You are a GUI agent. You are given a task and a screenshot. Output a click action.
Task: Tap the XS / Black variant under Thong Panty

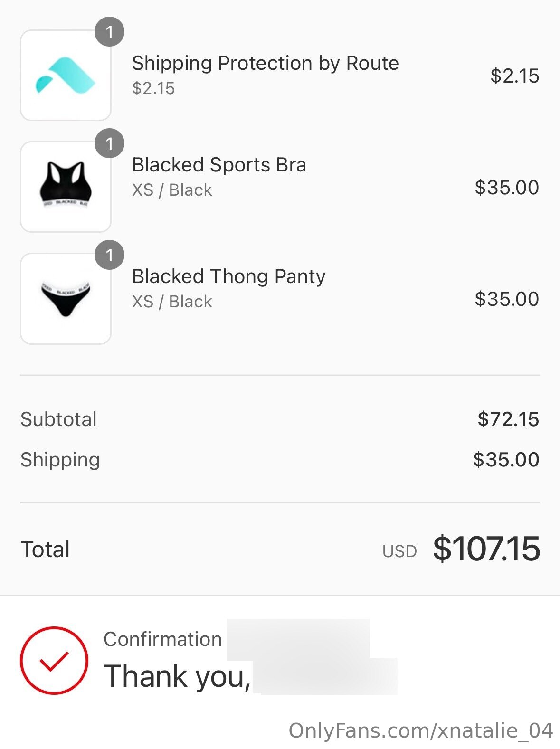[x=172, y=302]
